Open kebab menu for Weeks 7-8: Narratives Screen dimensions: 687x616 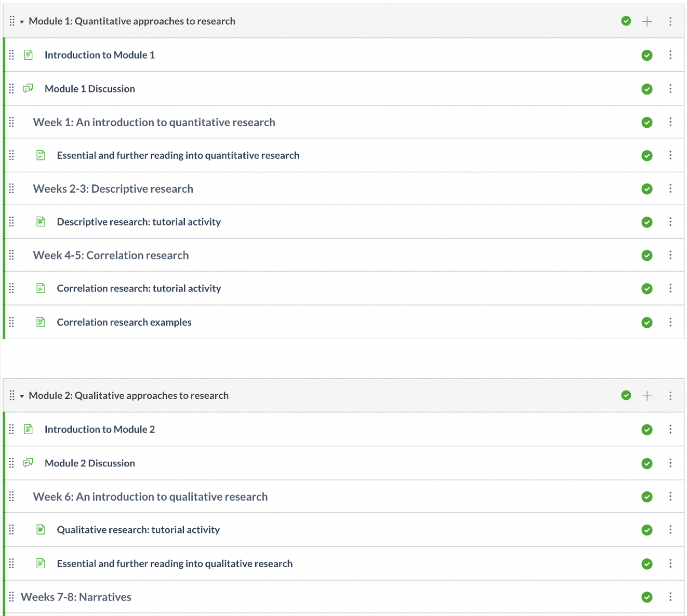click(x=670, y=597)
